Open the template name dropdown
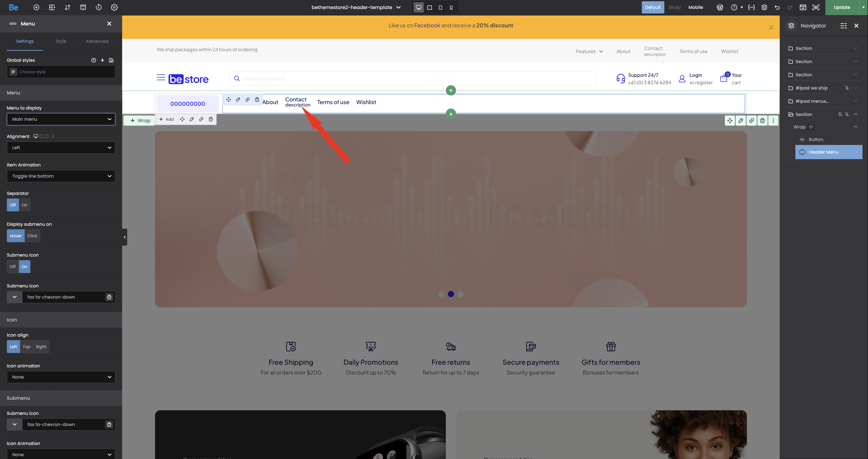 356,7
